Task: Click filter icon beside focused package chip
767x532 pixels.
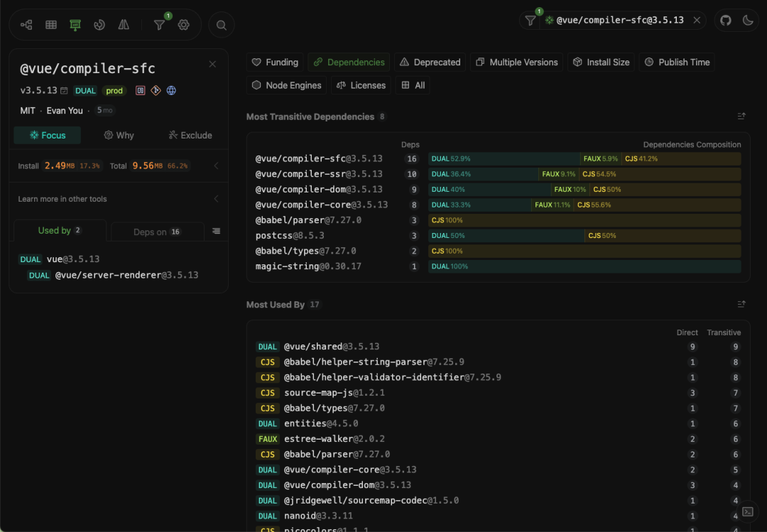Action: tap(531, 20)
